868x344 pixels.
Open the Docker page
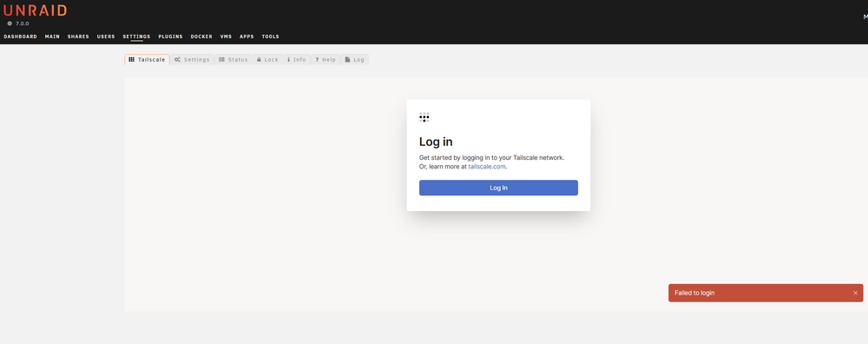point(201,36)
